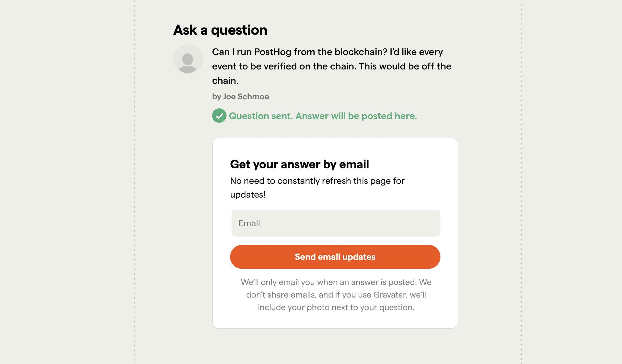Click the Question sent status message

pos(323,116)
